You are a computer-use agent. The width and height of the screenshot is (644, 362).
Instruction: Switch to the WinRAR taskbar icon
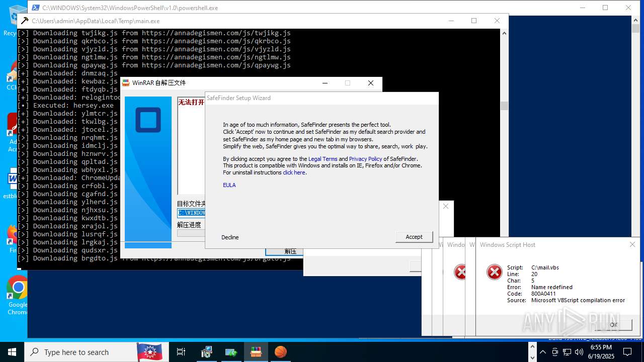[x=256, y=352]
